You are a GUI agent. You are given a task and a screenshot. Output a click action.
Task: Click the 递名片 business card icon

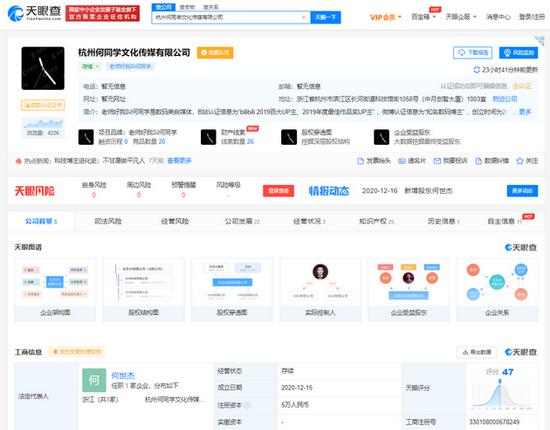402,161
